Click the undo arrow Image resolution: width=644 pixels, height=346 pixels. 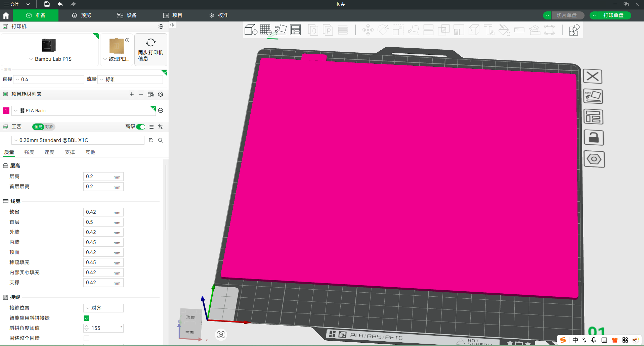point(60,4)
